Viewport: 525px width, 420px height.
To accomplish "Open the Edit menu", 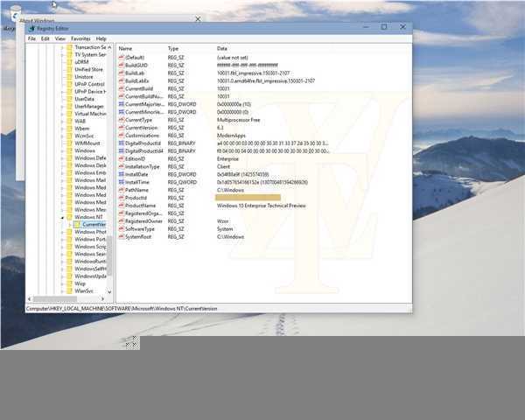I will [x=45, y=38].
